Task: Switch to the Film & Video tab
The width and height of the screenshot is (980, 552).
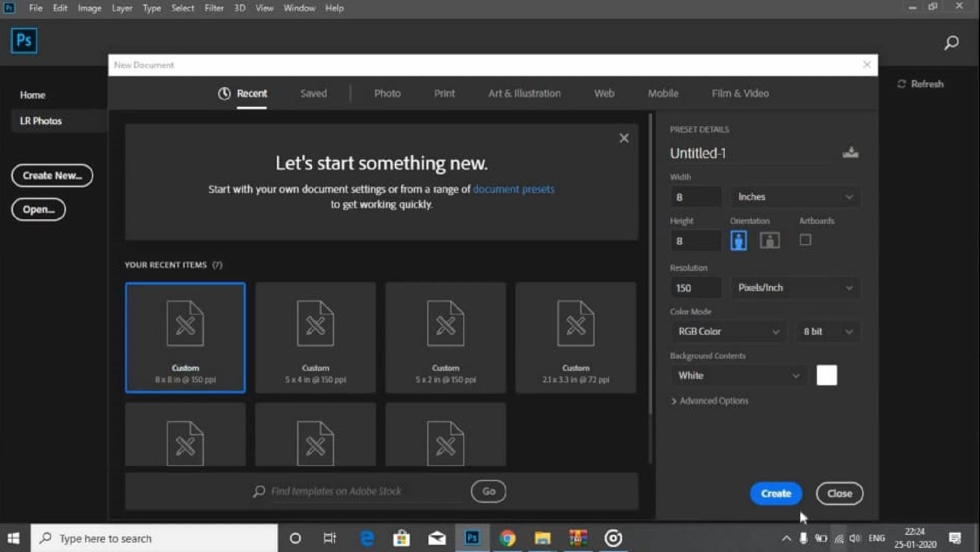Action: click(x=740, y=93)
